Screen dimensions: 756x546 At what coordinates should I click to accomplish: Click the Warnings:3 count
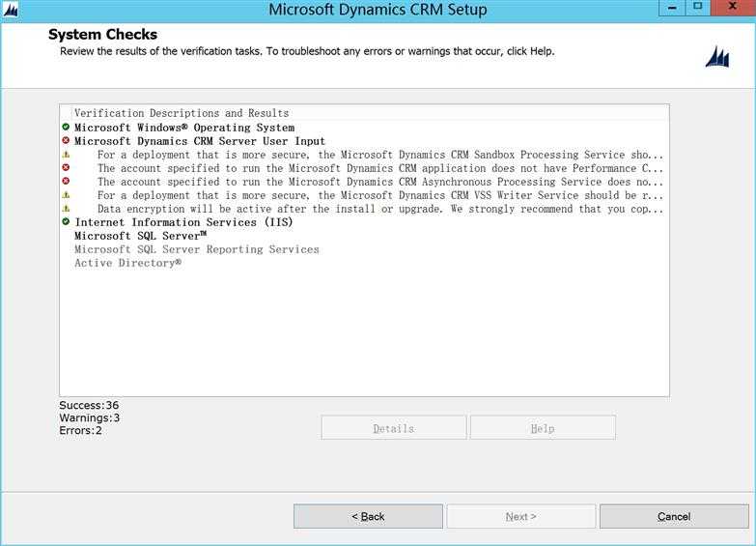tap(90, 417)
